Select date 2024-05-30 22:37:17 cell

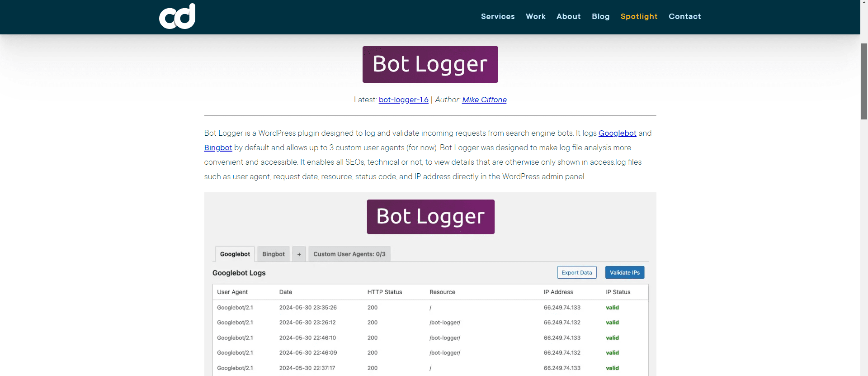coord(307,368)
